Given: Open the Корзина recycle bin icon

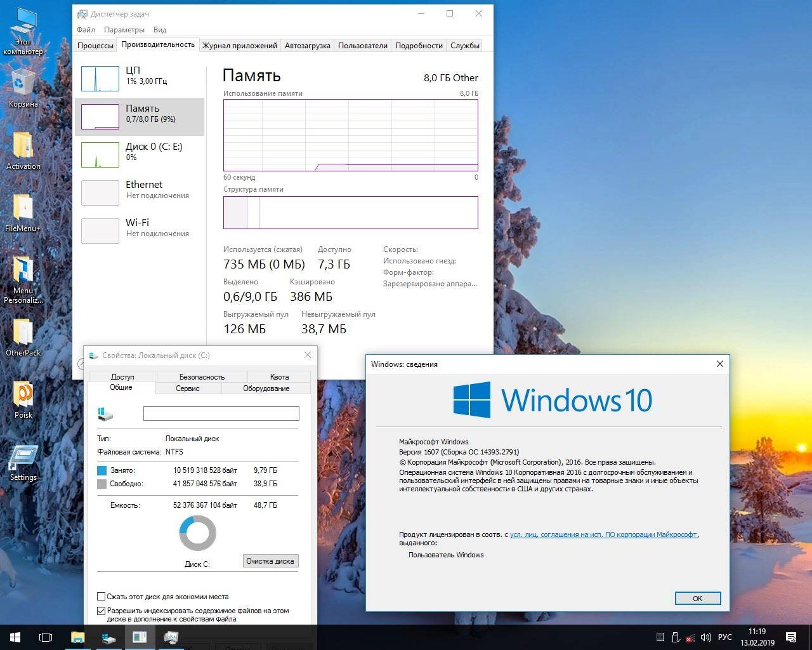Looking at the screenshot, I should coord(23,89).
